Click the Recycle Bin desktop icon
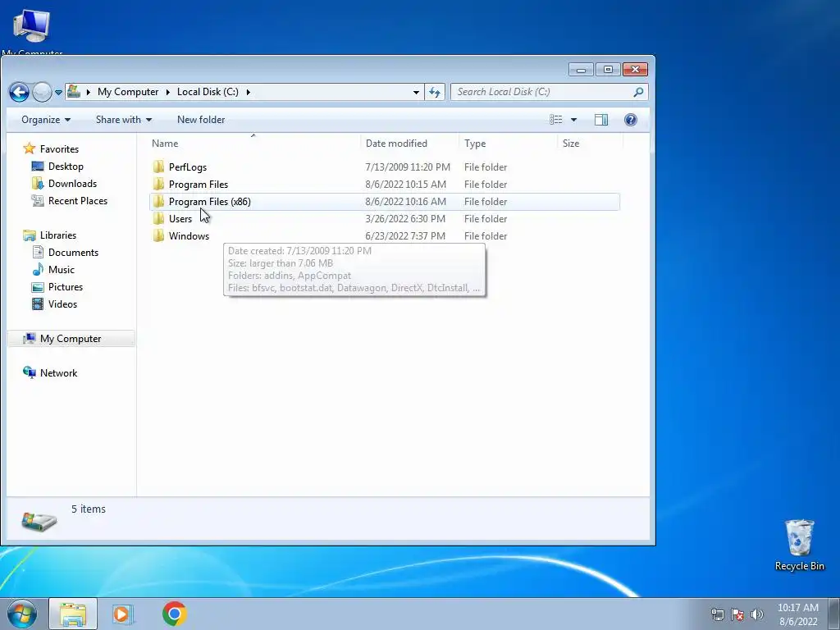 pyautogui.click(x=799, y=538)
